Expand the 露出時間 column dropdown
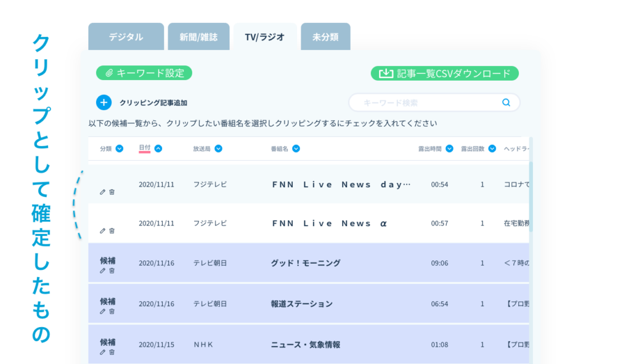This screenshot has width=631, height=364. (x=449, y=148)
